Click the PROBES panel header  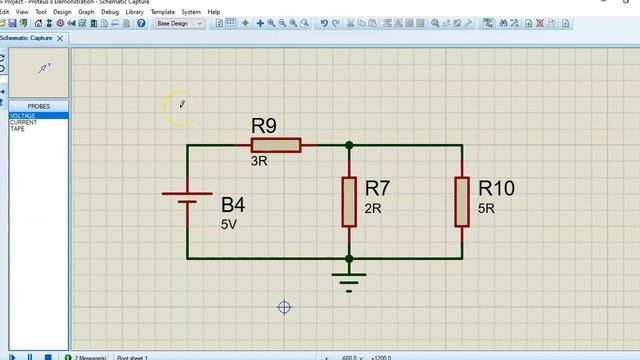pos(38,106)
